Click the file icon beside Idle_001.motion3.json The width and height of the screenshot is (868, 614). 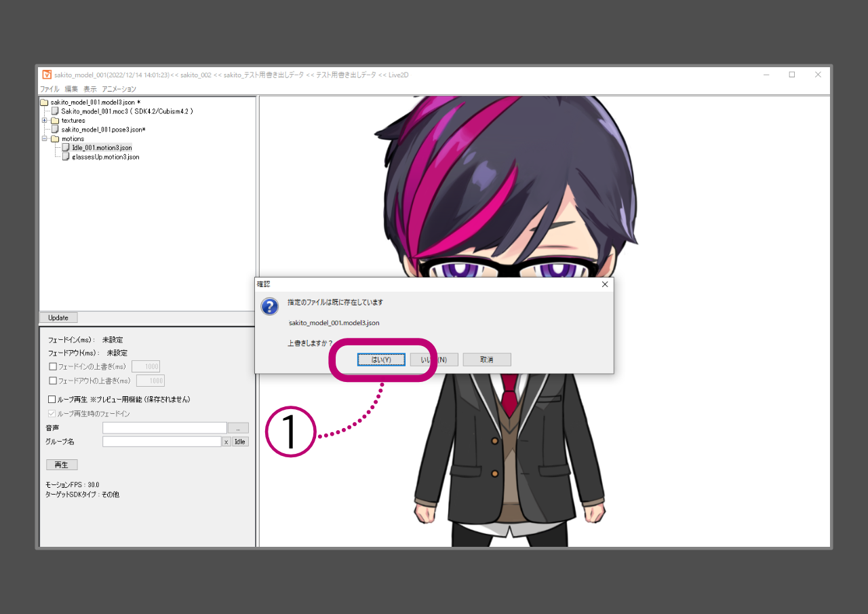[x=66, y=147]
